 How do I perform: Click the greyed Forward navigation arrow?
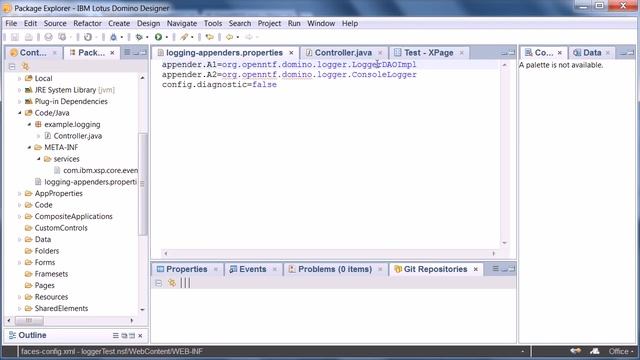[x=249, y=37]
